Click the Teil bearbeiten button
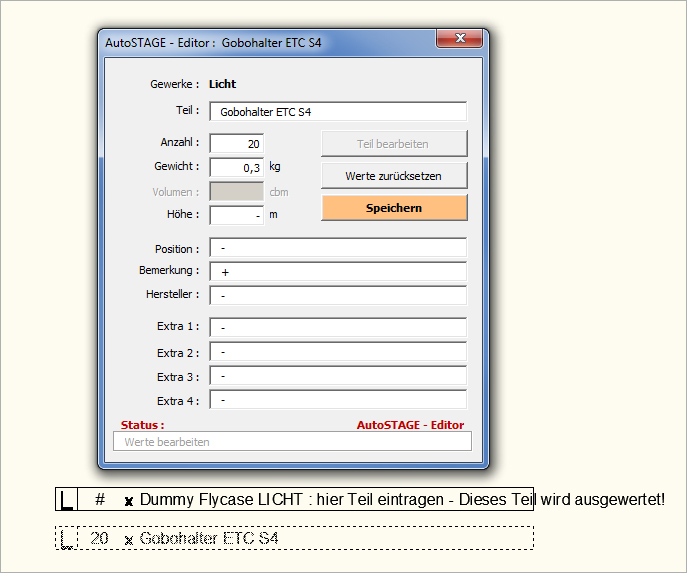This screenshot has width=687, height=573. [x=394, y=144]
